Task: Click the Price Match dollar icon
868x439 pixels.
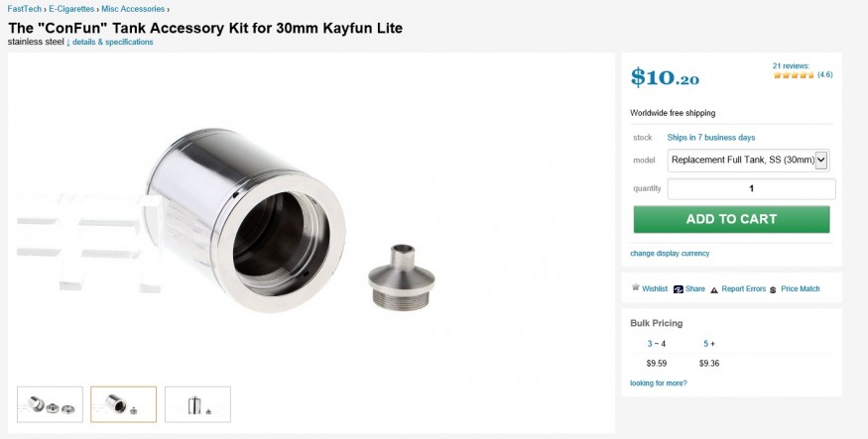Action: pyautogui.click(x=773, y=289)
